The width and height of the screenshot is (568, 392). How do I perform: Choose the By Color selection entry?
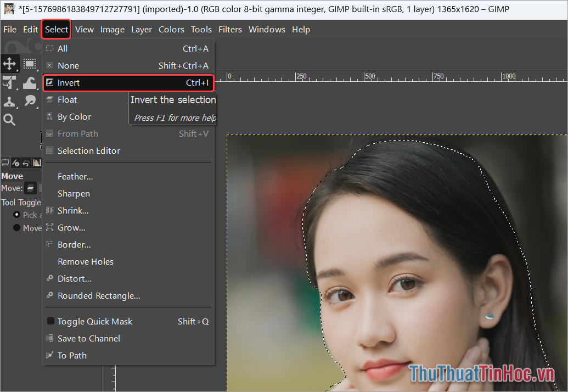[x=86, y=116]
